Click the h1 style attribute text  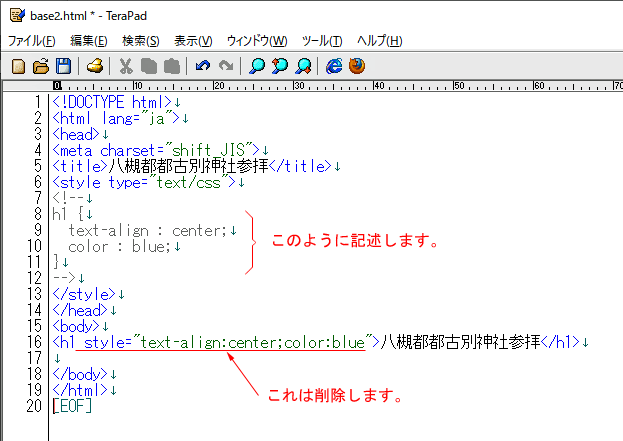pyautogui.click(x=228, y=342)
